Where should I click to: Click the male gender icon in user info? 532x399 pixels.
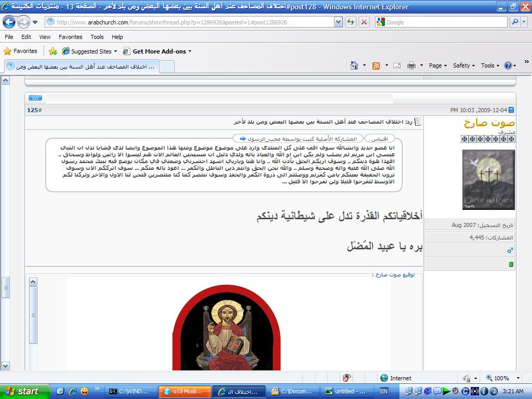click(x=510, y=250)
